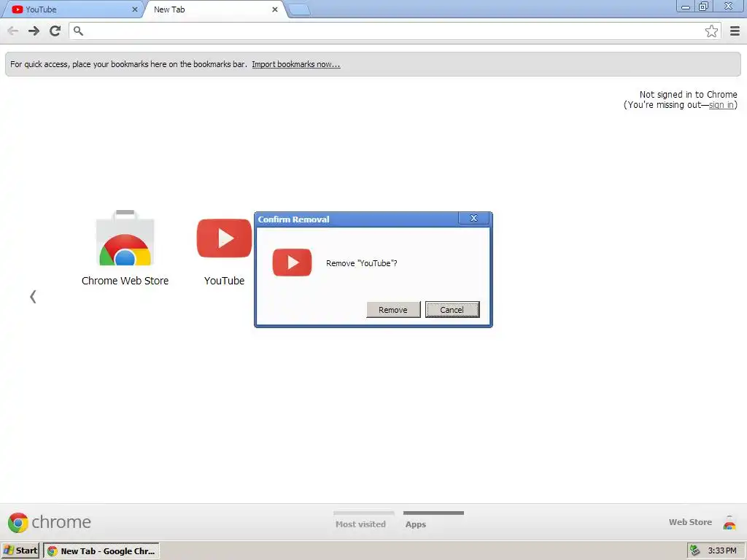
Task: Close the Confirm Removal dialog with X
Action: click(x=473, y=218)
